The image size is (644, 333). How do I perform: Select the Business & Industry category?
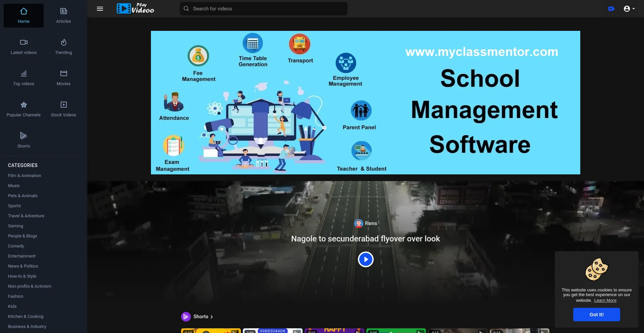point(27,327)
